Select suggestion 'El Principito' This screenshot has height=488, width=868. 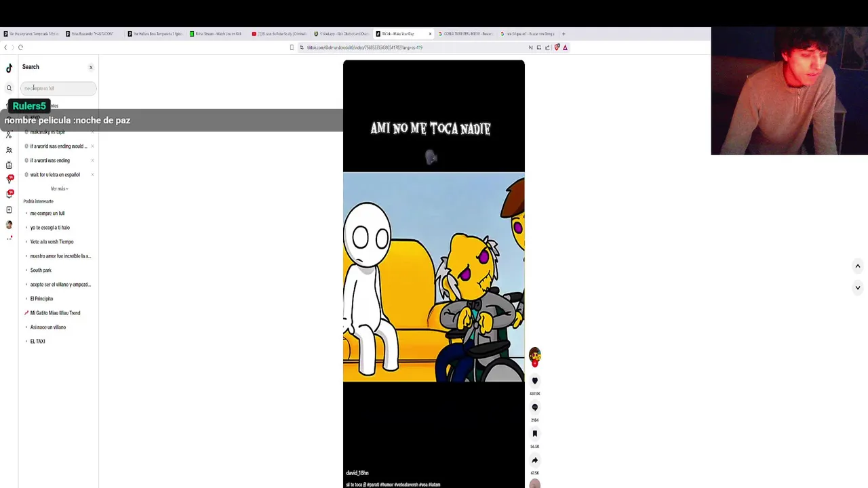41,299
